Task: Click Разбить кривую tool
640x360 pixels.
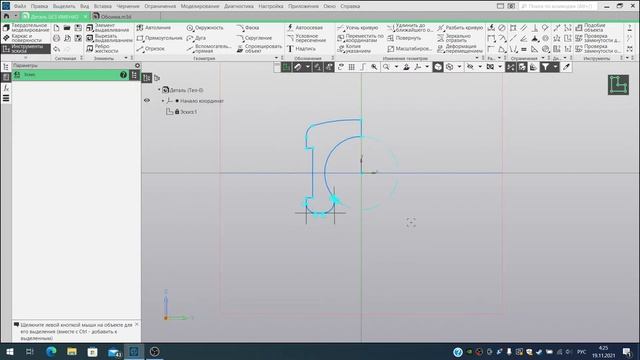Action: click(460, 27)
